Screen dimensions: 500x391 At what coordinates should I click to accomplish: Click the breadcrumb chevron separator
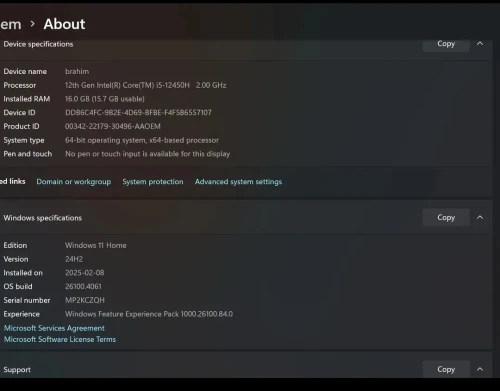(x=32, y=24)
